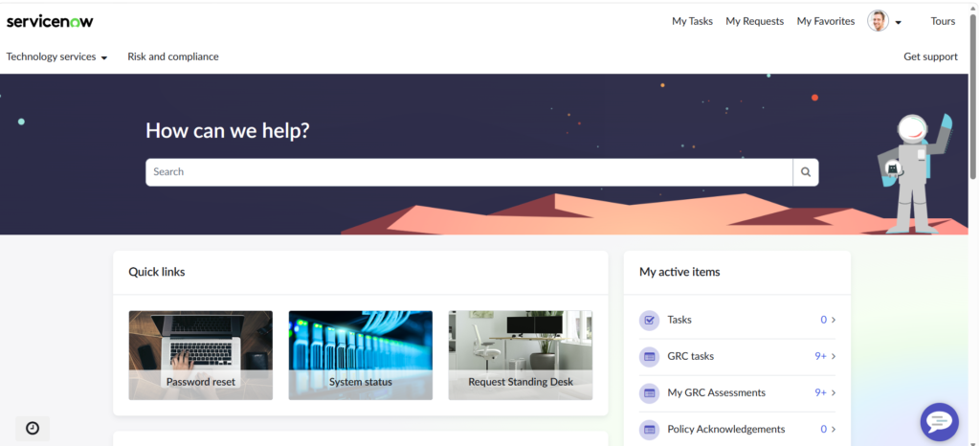The height and width of the screenshot is (446, 980).
Task: Click the ServiceNow logo
Action: coord(50,21)
